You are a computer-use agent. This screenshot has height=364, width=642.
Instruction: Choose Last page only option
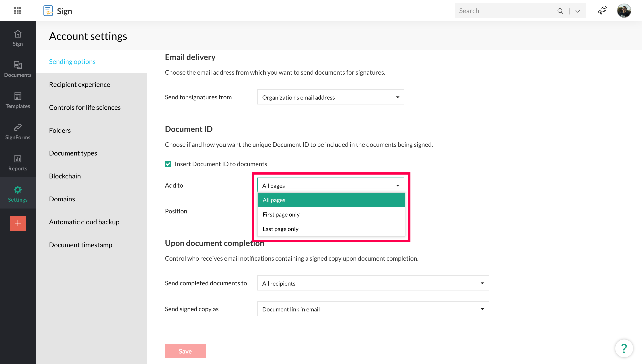(280, 229)
